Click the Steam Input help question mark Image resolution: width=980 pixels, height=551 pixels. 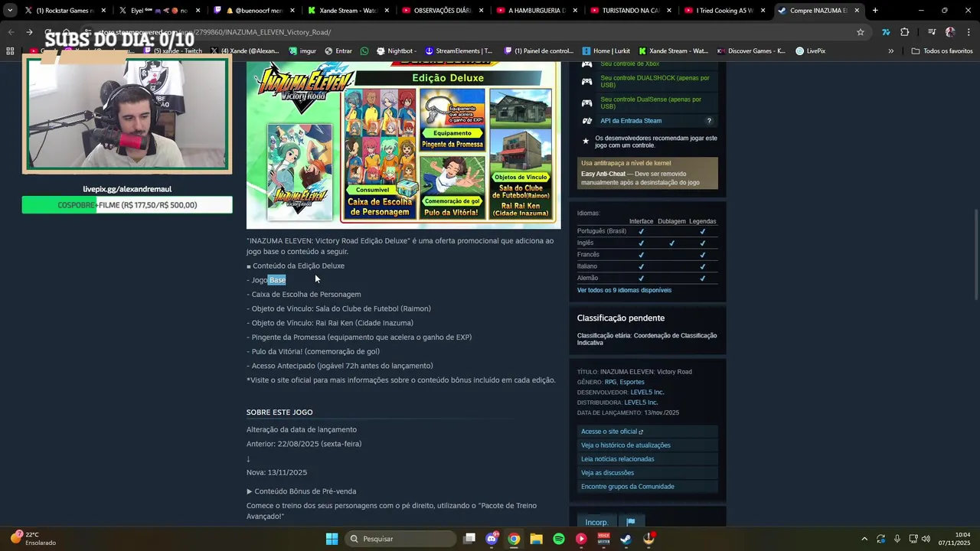tap(709, 121)
